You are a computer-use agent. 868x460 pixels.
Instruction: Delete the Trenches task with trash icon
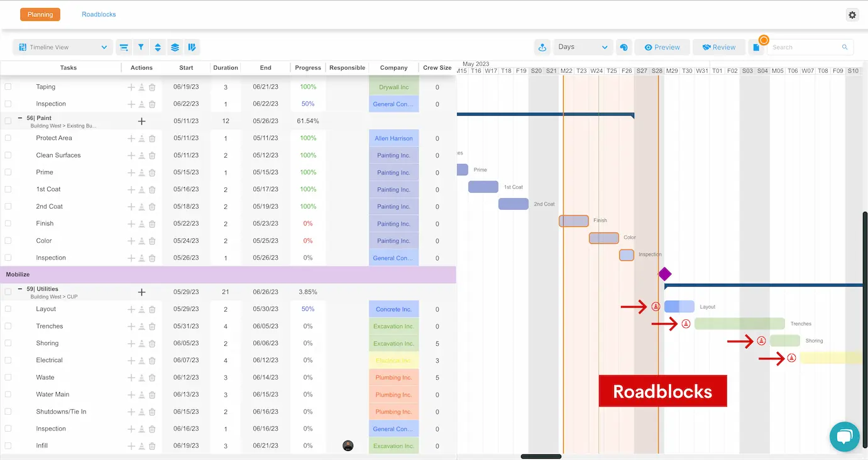click(x=152, y=326)
